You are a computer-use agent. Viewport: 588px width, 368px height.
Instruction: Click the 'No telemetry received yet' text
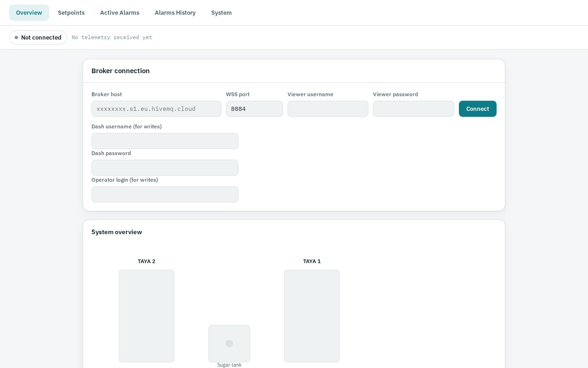[112, 38]
